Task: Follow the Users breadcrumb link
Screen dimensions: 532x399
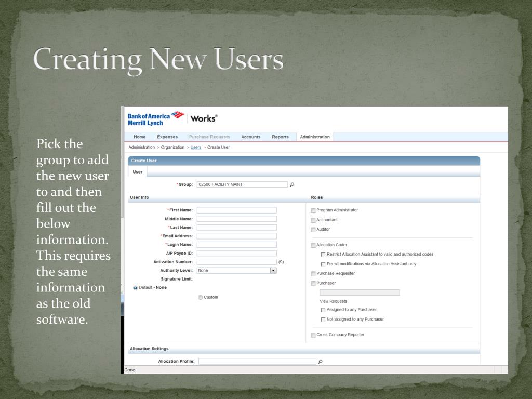Action: [196, 147]
